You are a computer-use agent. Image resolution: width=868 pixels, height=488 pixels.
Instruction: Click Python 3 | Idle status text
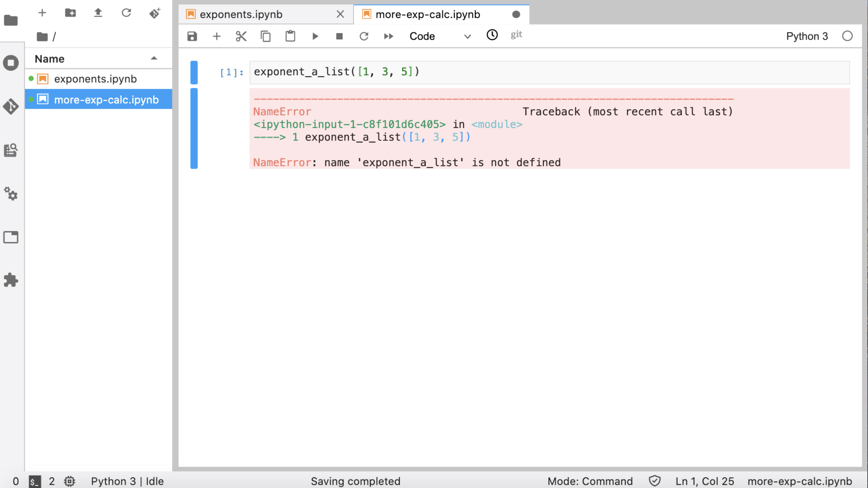tap(127, 481)
